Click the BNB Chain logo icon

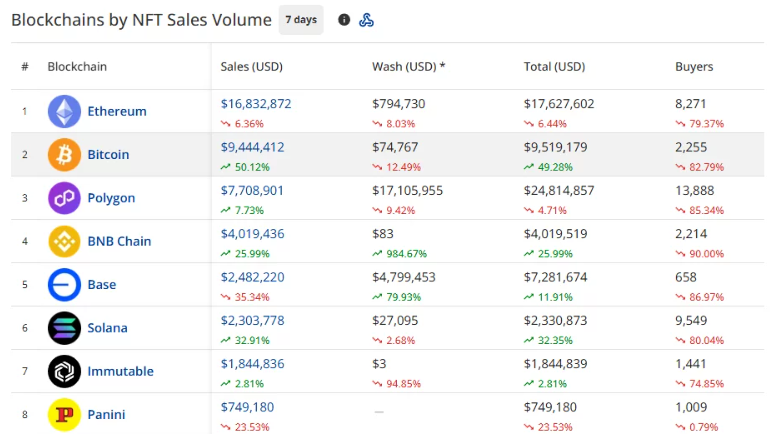pos(64,241)
